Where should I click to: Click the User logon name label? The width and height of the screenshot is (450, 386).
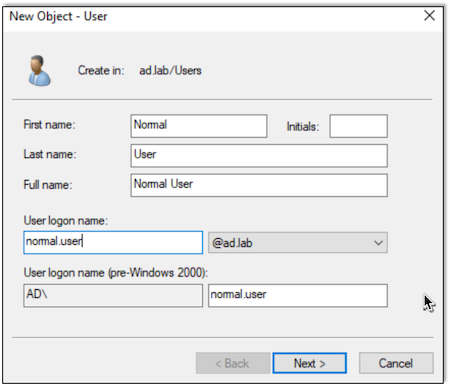click(x=66, y=221)
